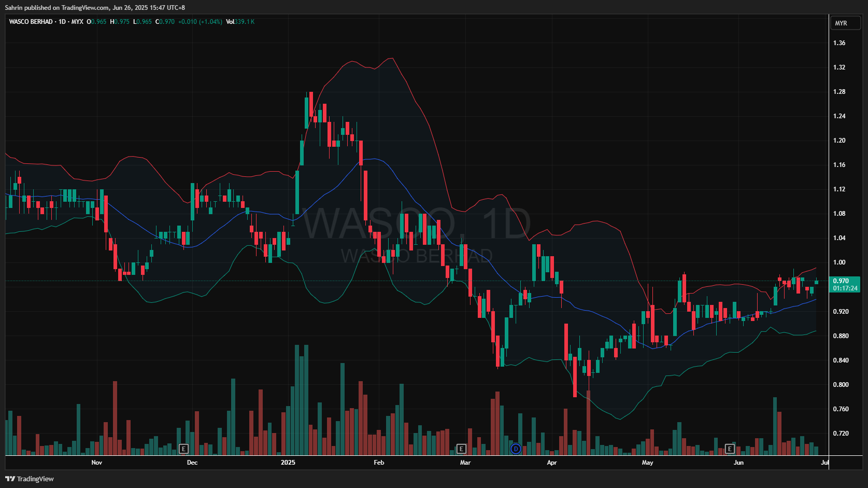Click the dividend D marker near April

516,449
